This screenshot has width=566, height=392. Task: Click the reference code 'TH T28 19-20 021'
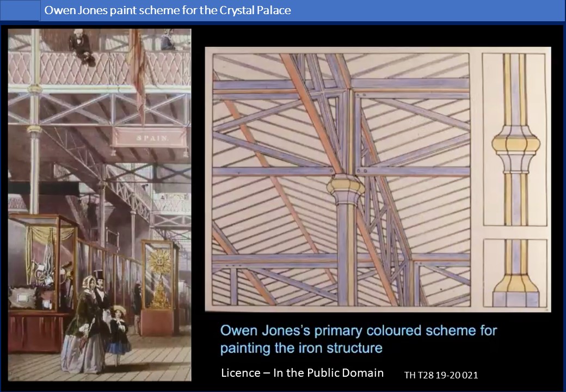pos(441,375)
